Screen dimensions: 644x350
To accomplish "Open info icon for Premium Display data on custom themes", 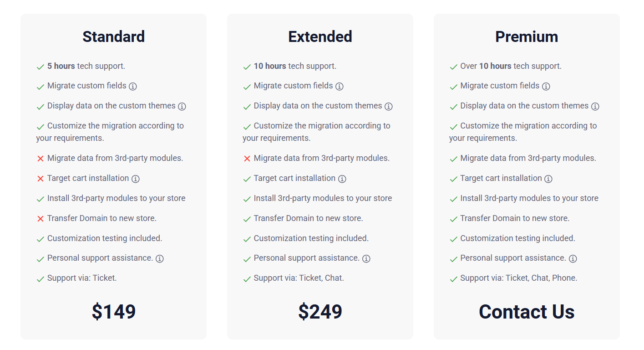I will click(x=595, y=106).
